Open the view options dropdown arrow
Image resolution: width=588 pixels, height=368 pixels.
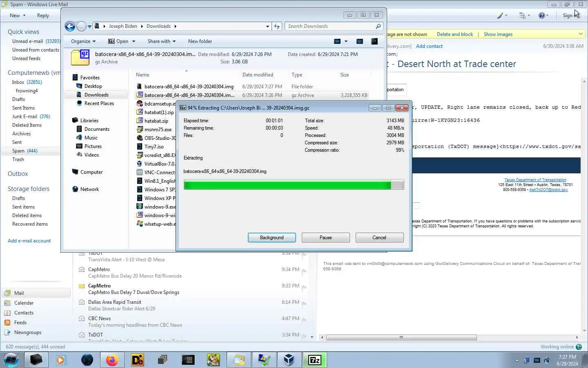346,41
